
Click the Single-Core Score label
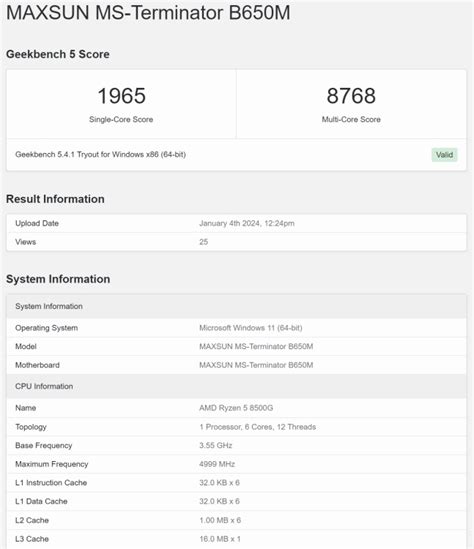pyautogui.click(x=121, y=119)
